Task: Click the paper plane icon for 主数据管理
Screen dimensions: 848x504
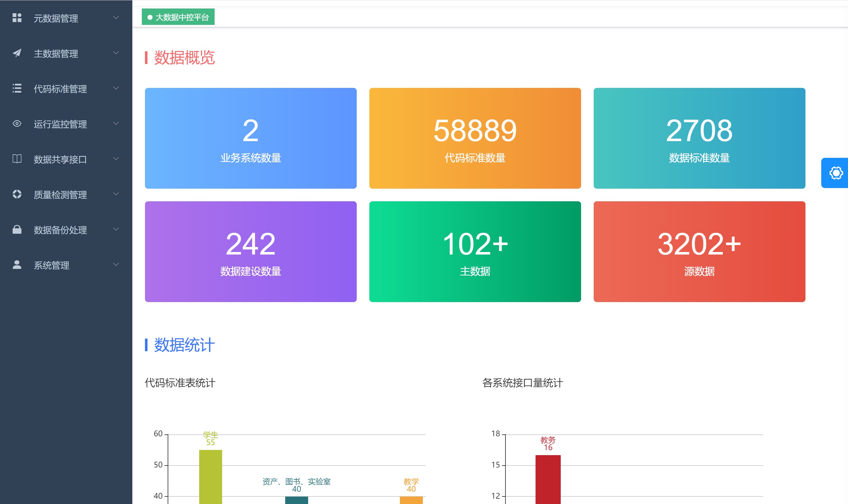Action: pyautogui.click(x=17, y=53)
